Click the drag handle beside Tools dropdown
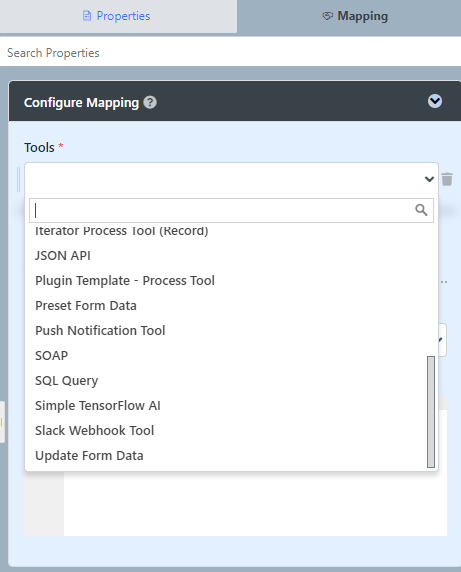This screenshot has height=572, width=461. 19,179
